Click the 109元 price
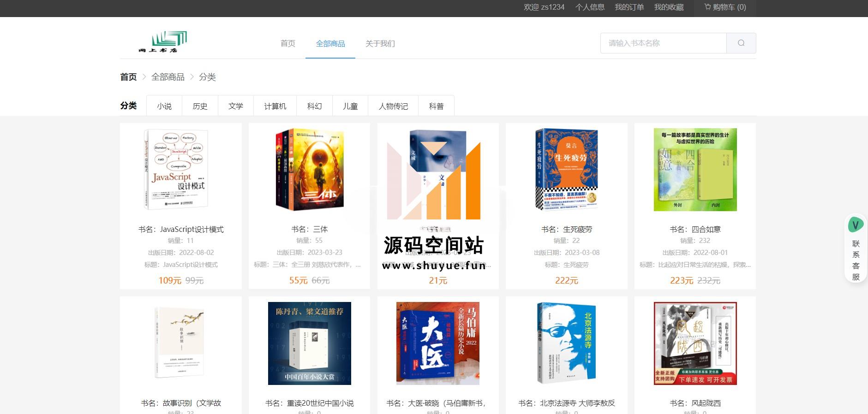The height and width of the screenshot is (414, 868). pyautogui.click(x=170, y=280)
